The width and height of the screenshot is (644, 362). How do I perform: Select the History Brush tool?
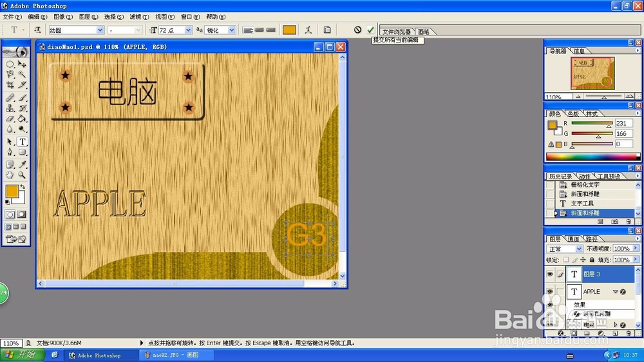(22, 108)
